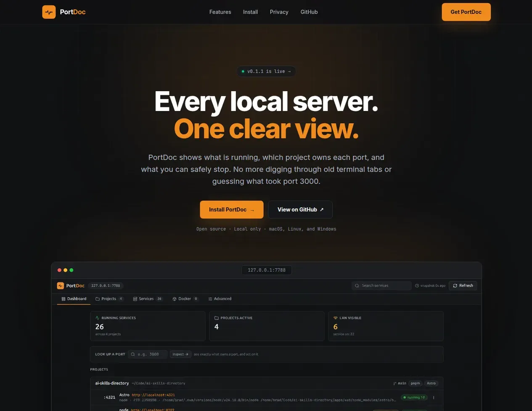
Task: Click the Astro tag in the project header
Action: (431, 383)
